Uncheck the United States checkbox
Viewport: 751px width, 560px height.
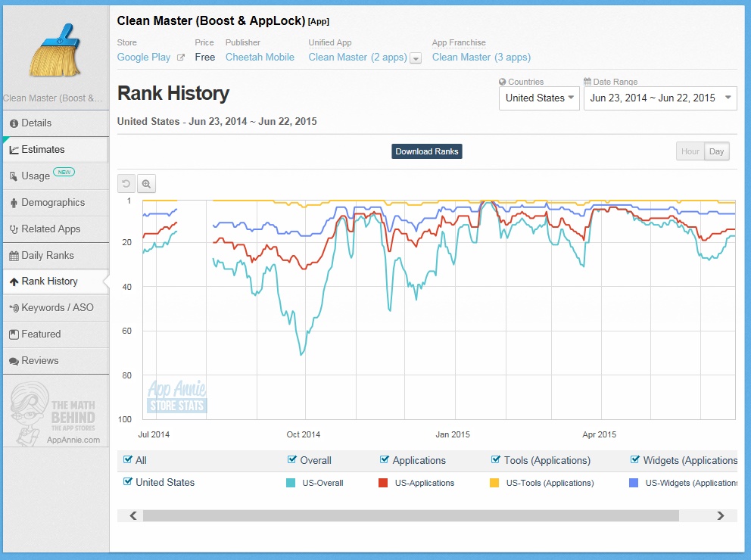(127, 481)
